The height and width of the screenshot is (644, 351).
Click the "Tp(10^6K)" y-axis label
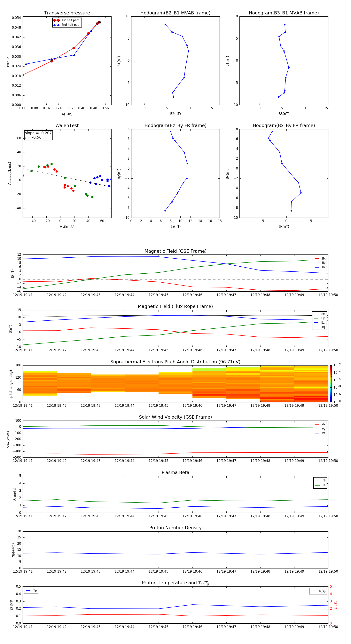11,605
